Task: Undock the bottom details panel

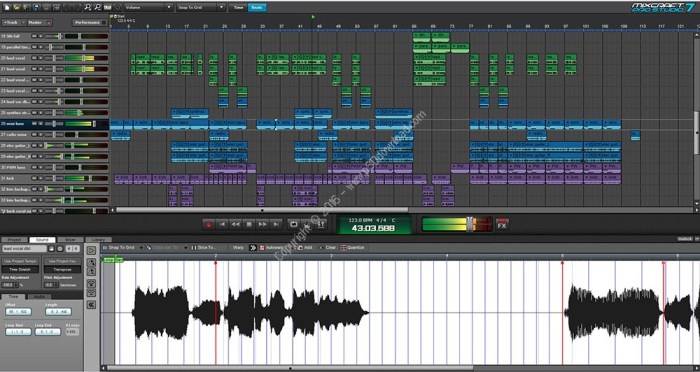Action: click(x=685, y=239)
